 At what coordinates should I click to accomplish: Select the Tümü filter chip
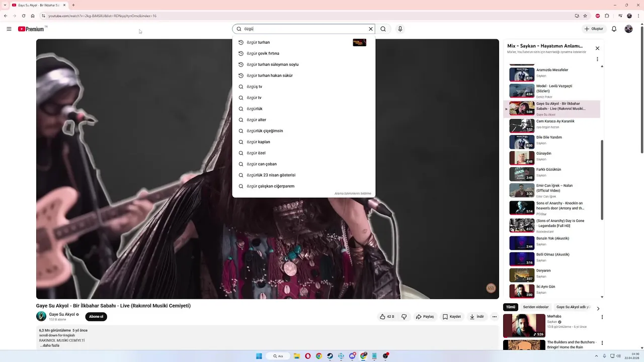click(x=511, y=307)
